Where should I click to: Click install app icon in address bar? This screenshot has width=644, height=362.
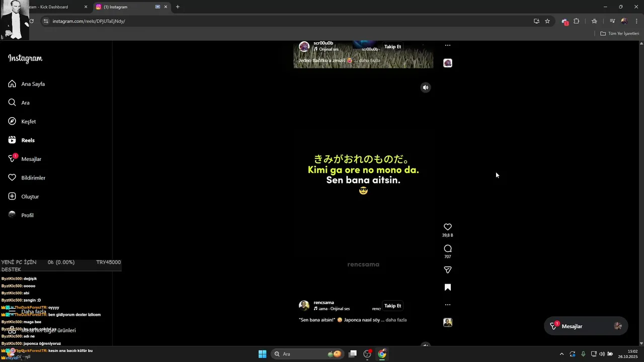(536, 21)
